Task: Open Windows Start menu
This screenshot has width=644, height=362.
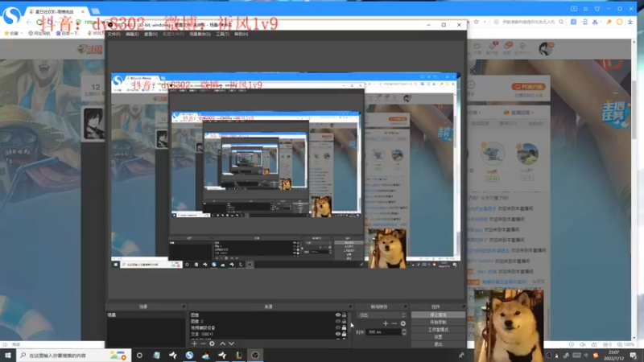Action: point(7,355)
